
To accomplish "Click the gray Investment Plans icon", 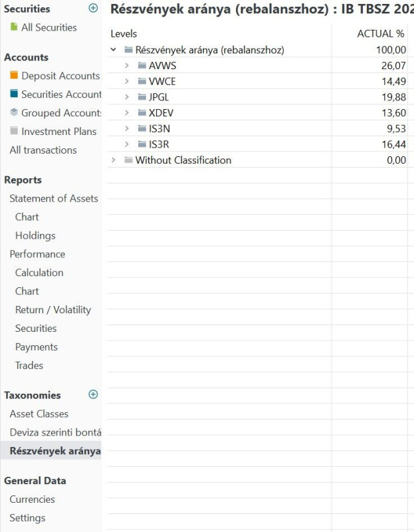I will 14,132.
